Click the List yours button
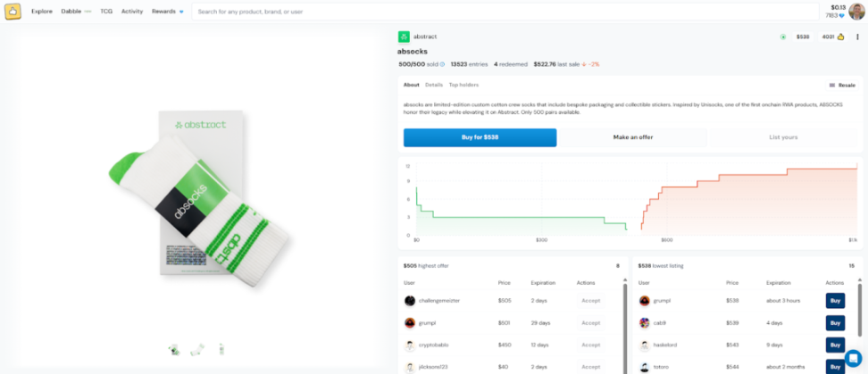 click(783, 137)
